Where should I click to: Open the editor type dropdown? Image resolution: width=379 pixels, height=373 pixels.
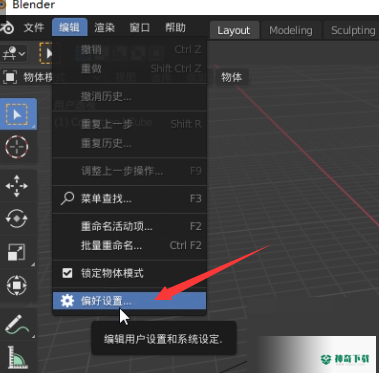(14, 53)
